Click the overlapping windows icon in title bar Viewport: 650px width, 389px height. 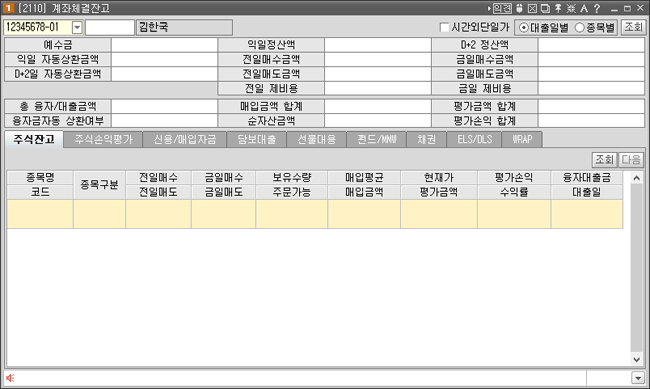pyautogui.click(x=546, y=8)
